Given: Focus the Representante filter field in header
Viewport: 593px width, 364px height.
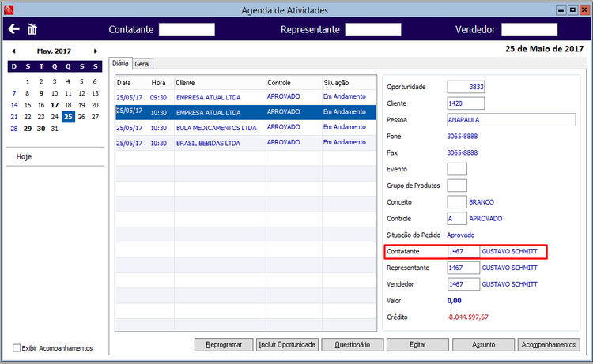Looking at the screenshot, I should (x=373, y=29).
